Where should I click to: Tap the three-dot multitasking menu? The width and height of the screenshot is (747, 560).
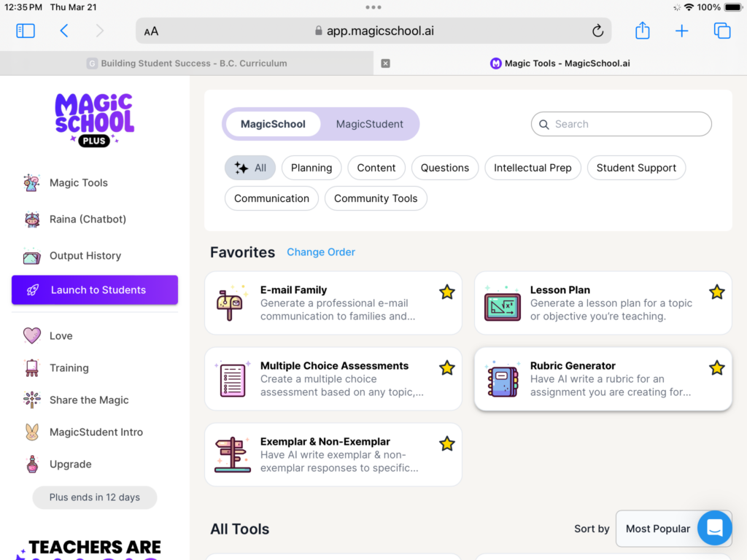coord(373,7)
